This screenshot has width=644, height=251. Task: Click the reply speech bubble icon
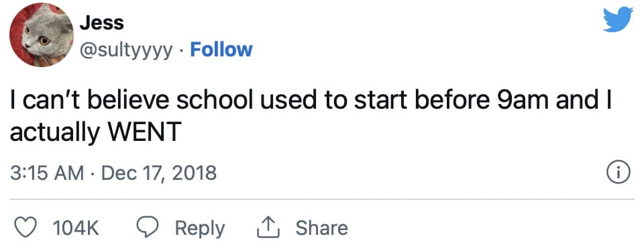point(147,228)
